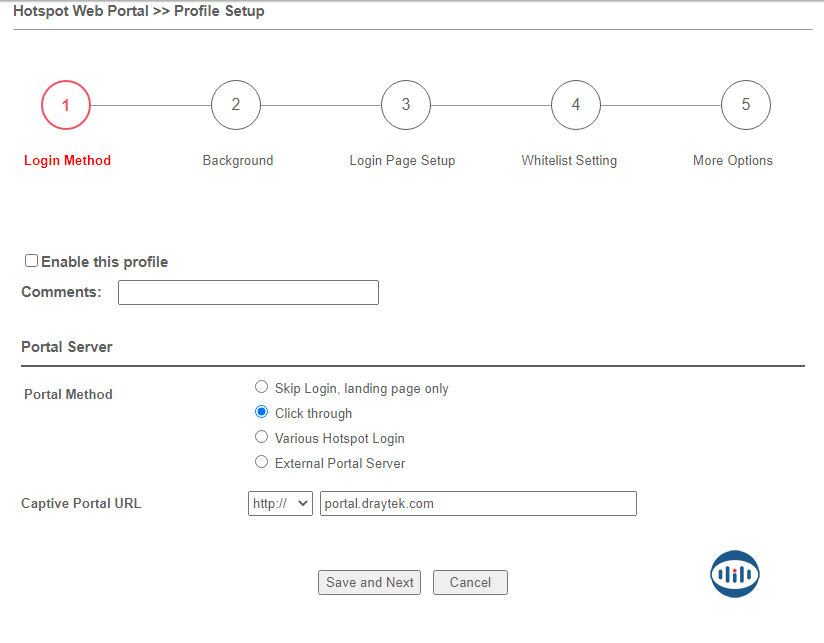Open the Login Method step label
This screenshot has height=643, width=824.
click(67, 160)
